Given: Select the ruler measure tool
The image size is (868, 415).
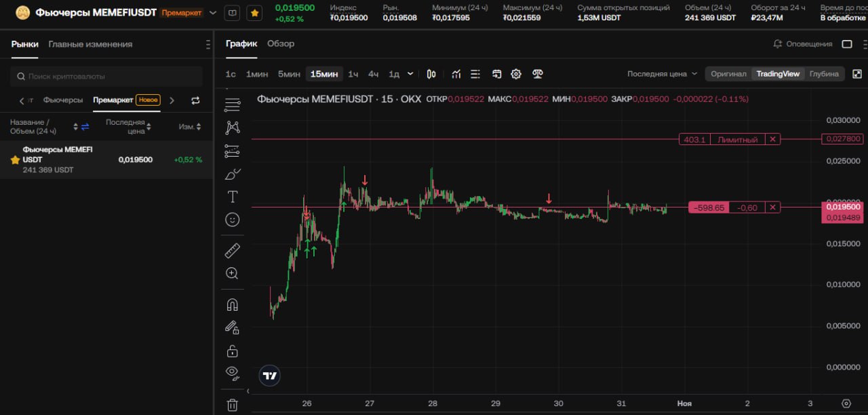Looking at the screenshot, I should coord(232,251).
